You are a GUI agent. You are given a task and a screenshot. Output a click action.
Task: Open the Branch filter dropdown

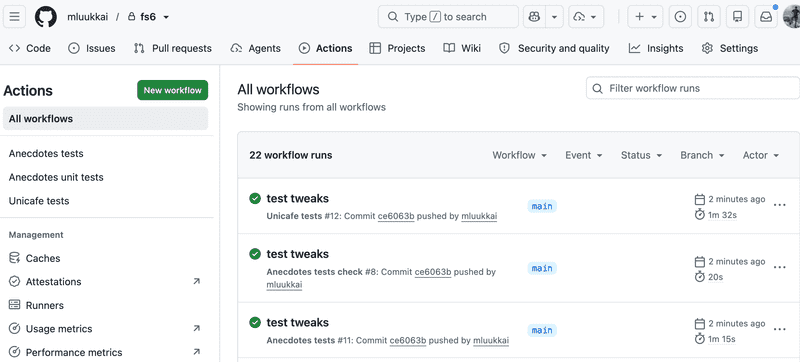703,155
